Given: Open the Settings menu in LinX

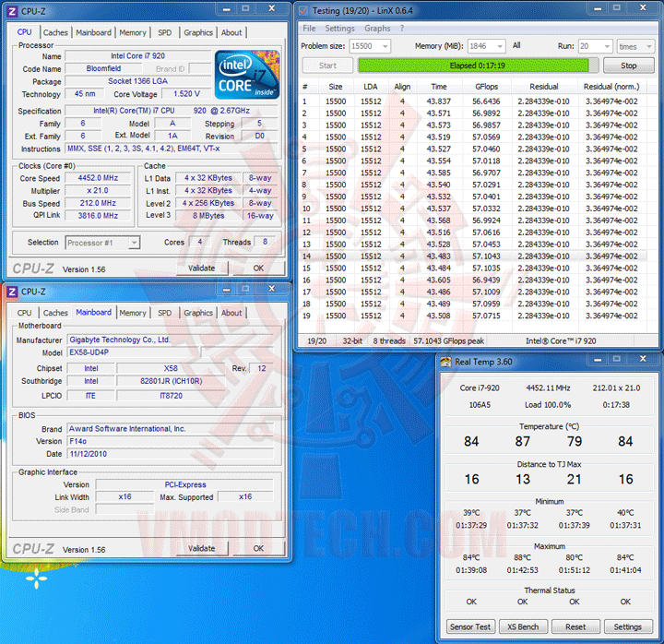Looking at the screenshot, I should tap(339, 29).
